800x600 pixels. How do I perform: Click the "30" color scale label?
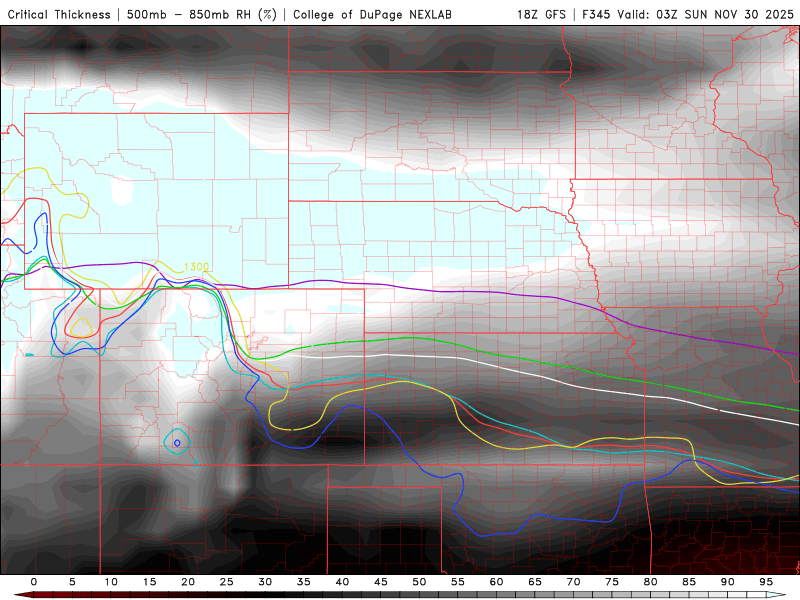265,582
